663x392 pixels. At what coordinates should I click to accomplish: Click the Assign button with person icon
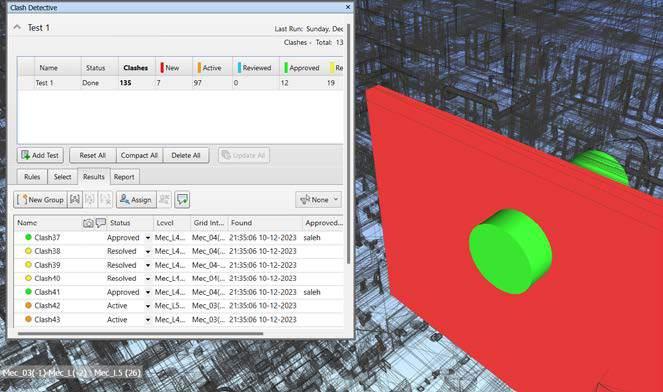pos(136,200)
